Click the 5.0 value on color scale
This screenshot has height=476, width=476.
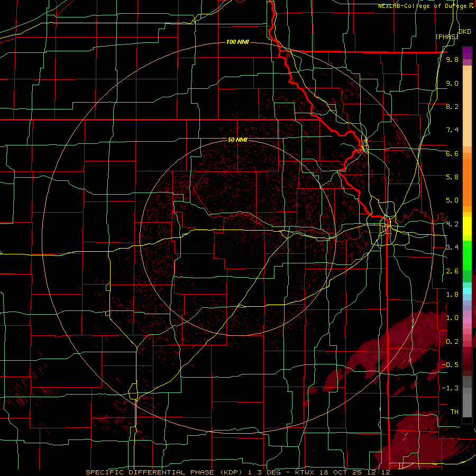(x=452, y=200)
